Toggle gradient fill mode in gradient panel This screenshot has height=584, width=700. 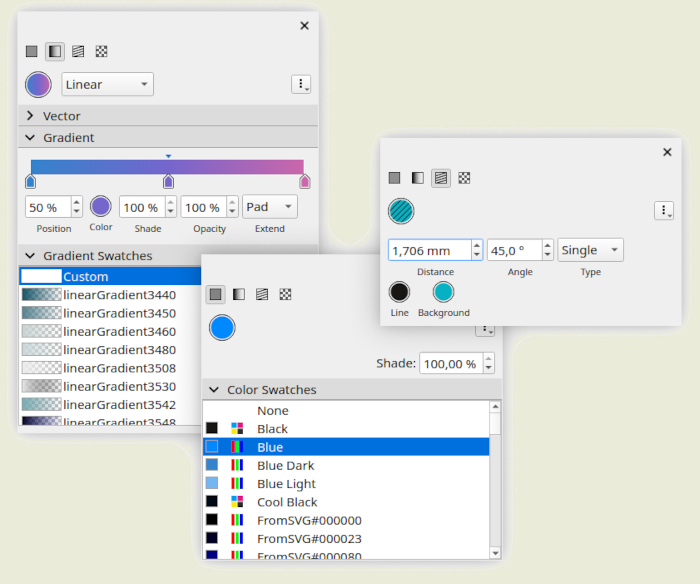pyautogui.click(x=55, y=51)
